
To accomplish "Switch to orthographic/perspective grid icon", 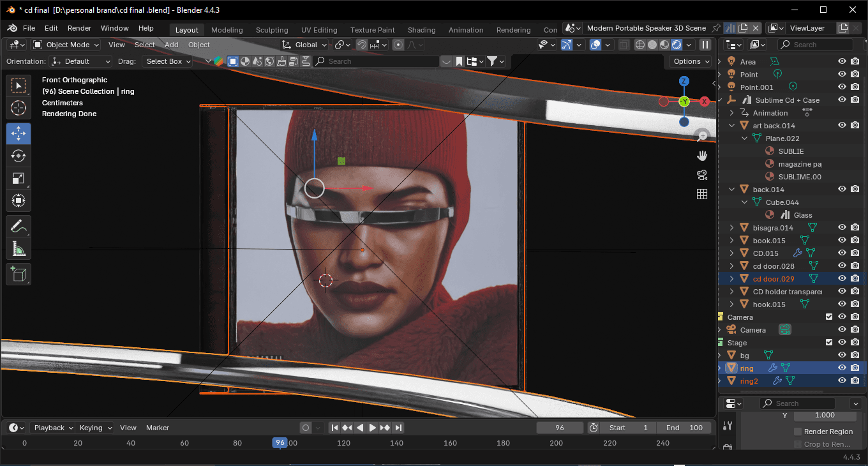I will pyautogui.click(x=702, y=194).
